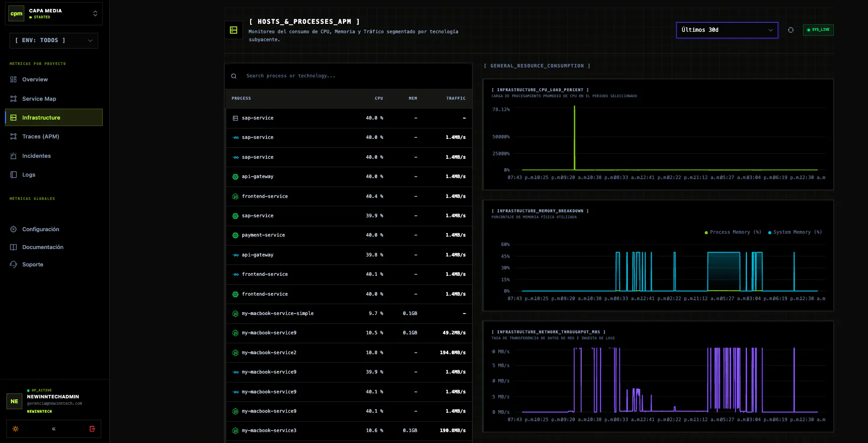
Task: Click the my-macbook-service3 process name
Action: tap(269, 431)
